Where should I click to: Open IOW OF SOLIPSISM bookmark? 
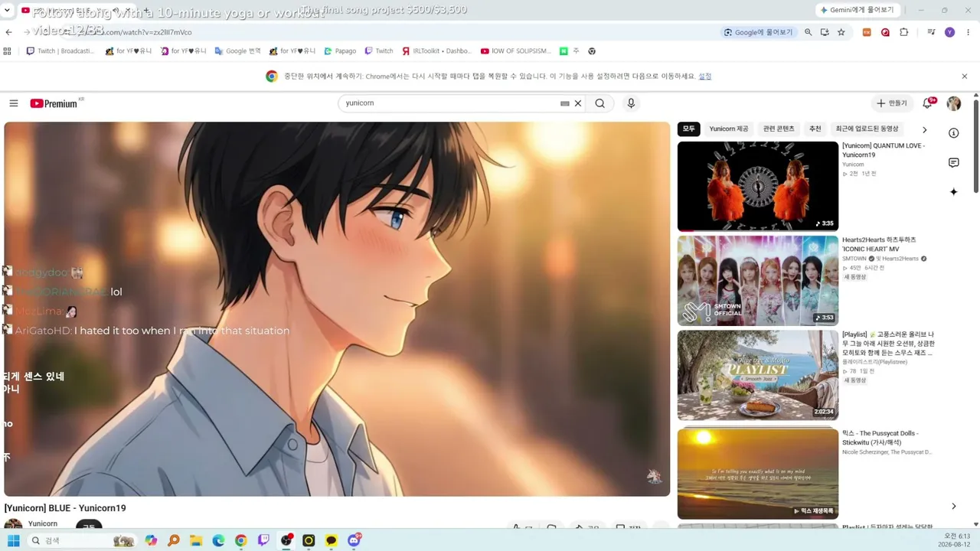tap(516, 51)
